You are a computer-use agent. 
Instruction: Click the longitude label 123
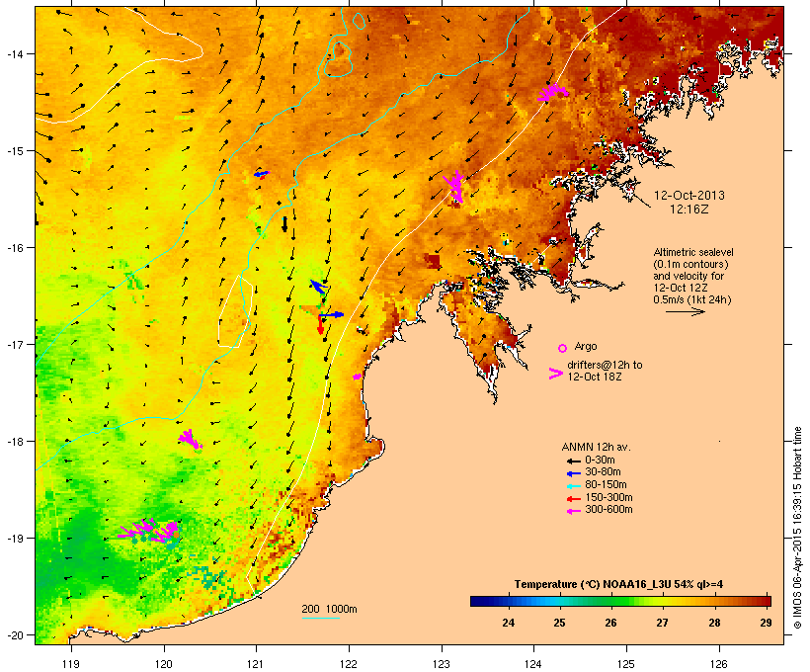click(442, 664)
